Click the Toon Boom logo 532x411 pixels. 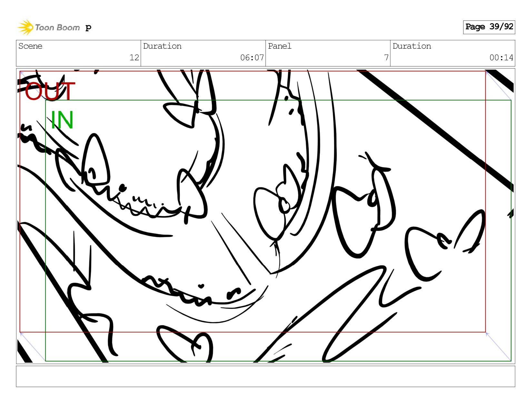(48, 27)
